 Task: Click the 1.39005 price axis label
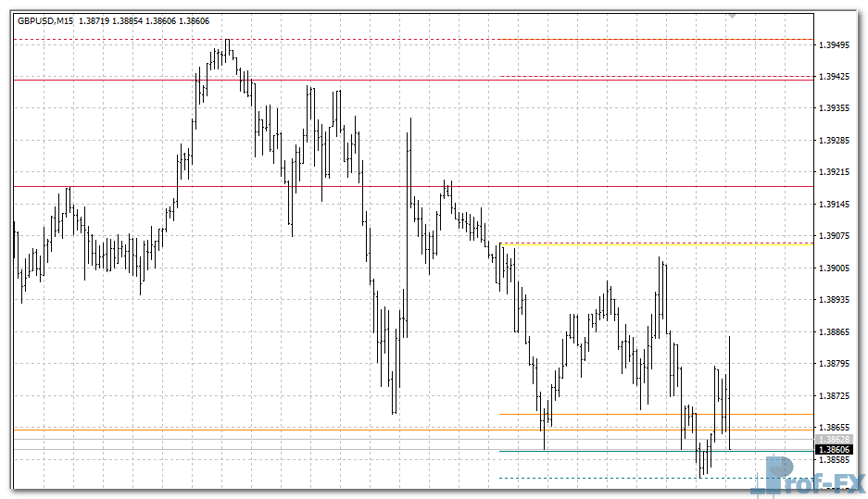[x=836, y=268]
